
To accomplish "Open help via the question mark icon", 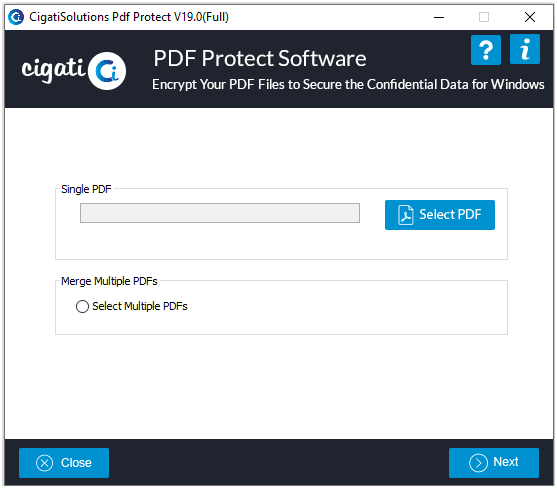I will point(486,50).
